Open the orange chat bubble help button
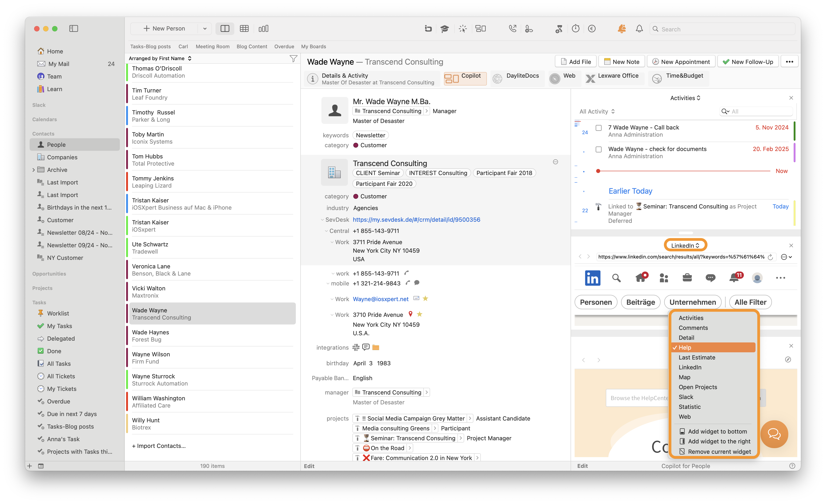This screenshot has width=826, height=504. point(774,434)
